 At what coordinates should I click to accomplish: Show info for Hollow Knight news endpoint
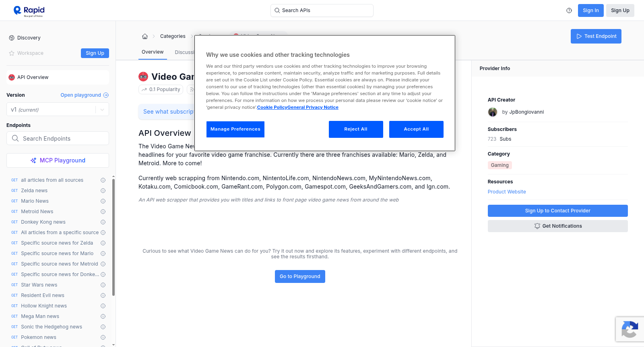point(103,306)
